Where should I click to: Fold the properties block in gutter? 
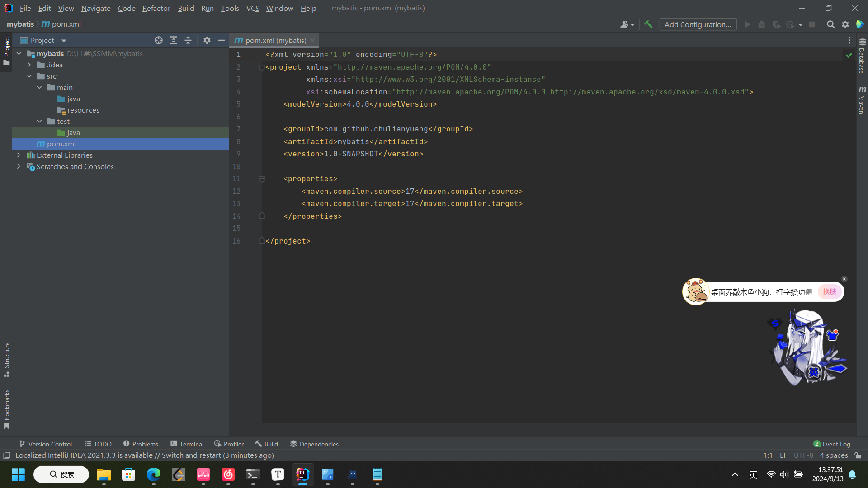tap(262, 179)
